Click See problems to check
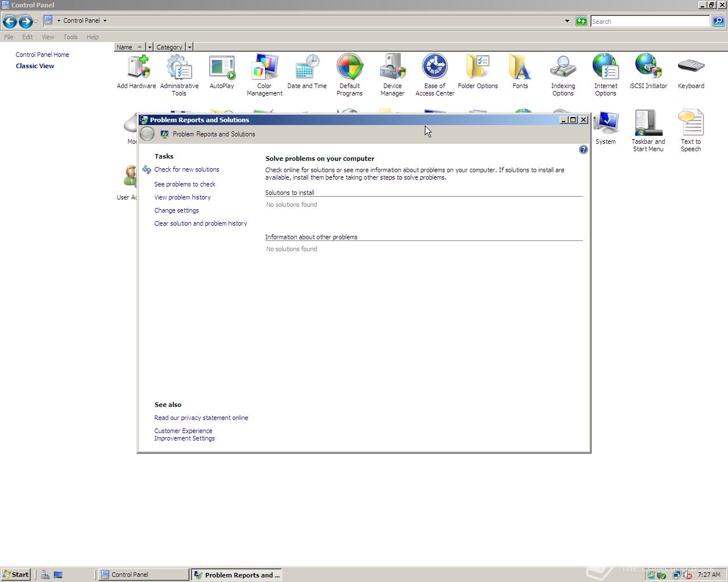Image resolution: width=728 pixels, height=582 pixels. click(x=185, y=184)
